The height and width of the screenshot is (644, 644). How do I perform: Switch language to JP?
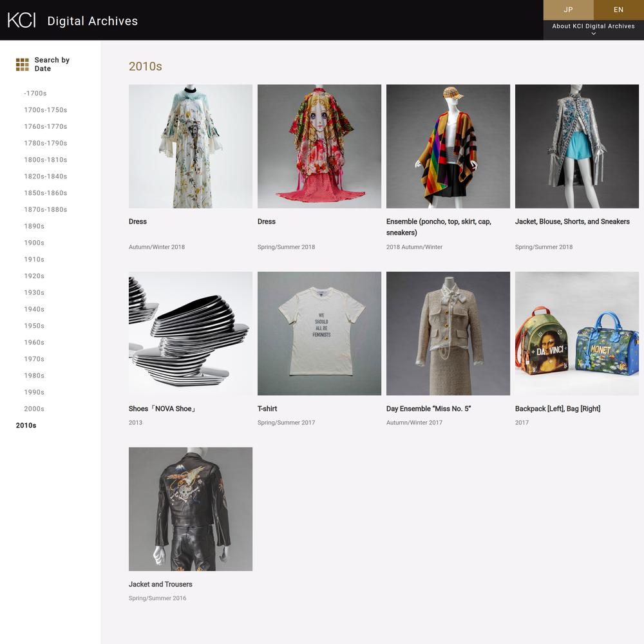pos(568,10)
